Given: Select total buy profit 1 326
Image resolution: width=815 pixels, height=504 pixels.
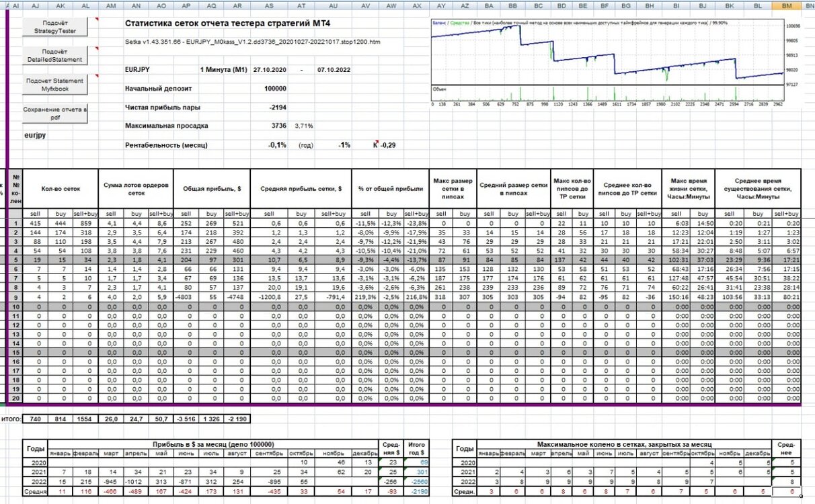Looking at the screenshot, I should 211,419.
